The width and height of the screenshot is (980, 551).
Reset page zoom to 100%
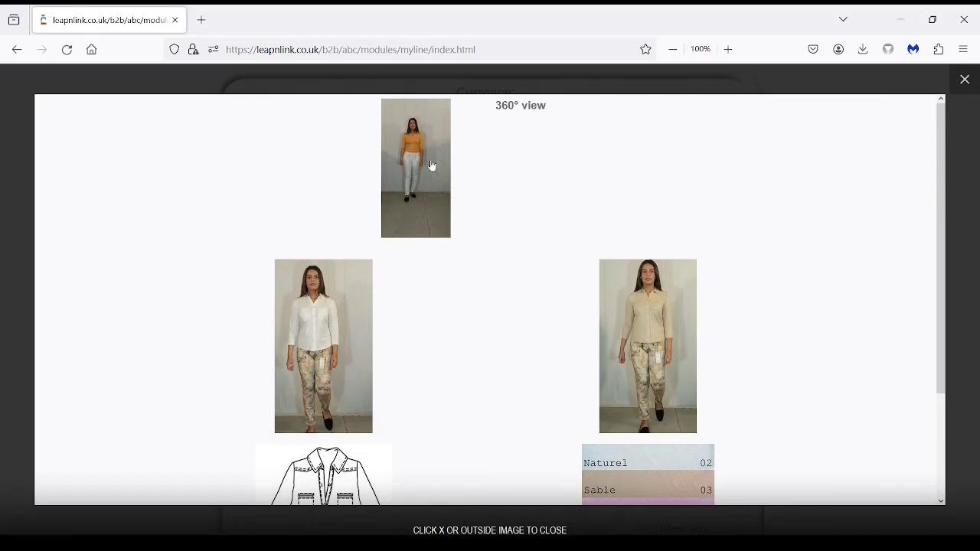click(701, 49)
